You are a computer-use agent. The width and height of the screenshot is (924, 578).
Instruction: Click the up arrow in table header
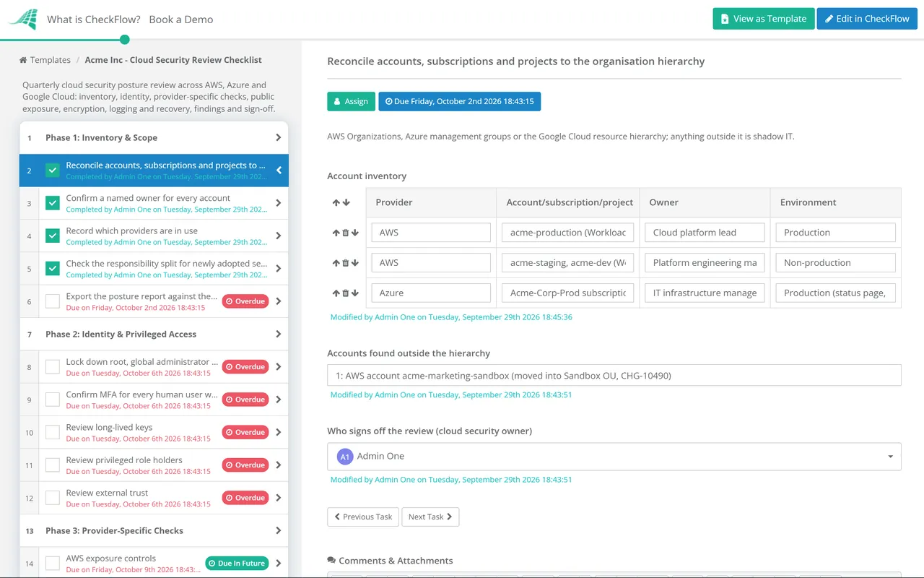[336, 203]
